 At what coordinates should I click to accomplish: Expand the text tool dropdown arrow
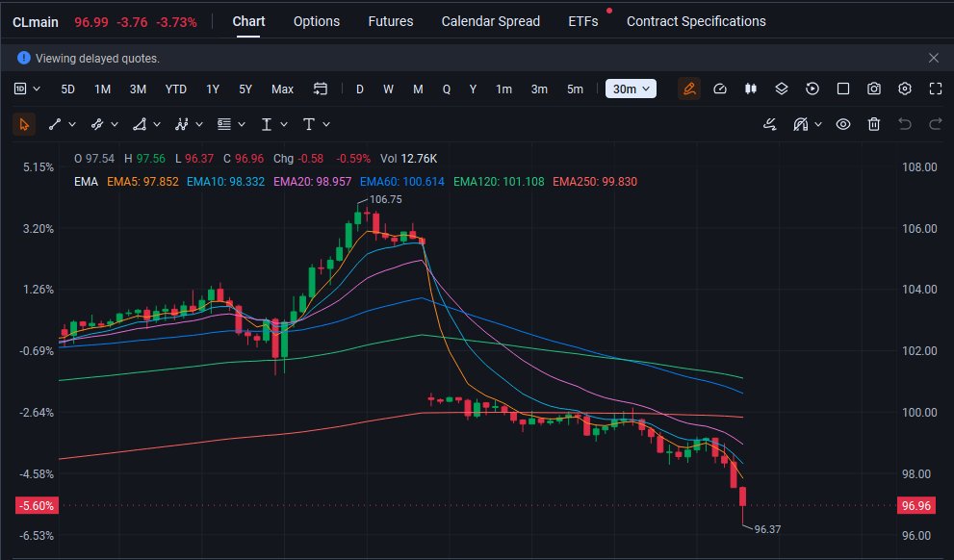coord(326,124)
